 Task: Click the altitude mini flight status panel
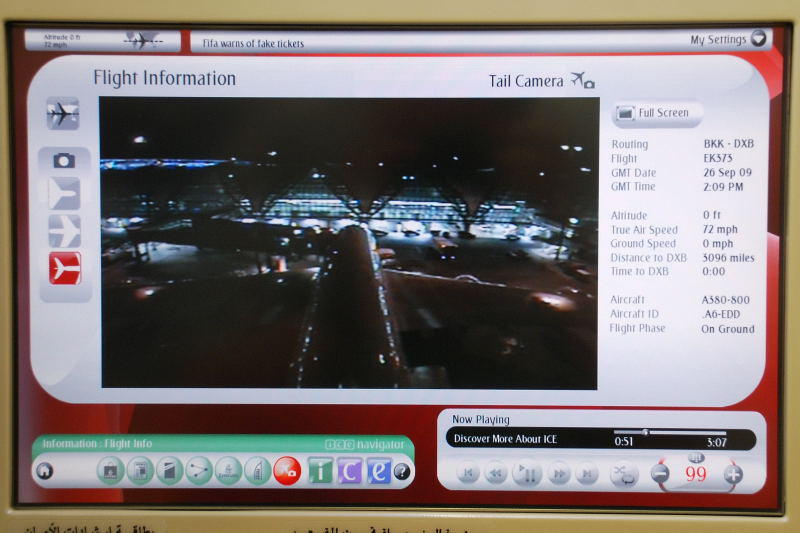pos(102,40)
